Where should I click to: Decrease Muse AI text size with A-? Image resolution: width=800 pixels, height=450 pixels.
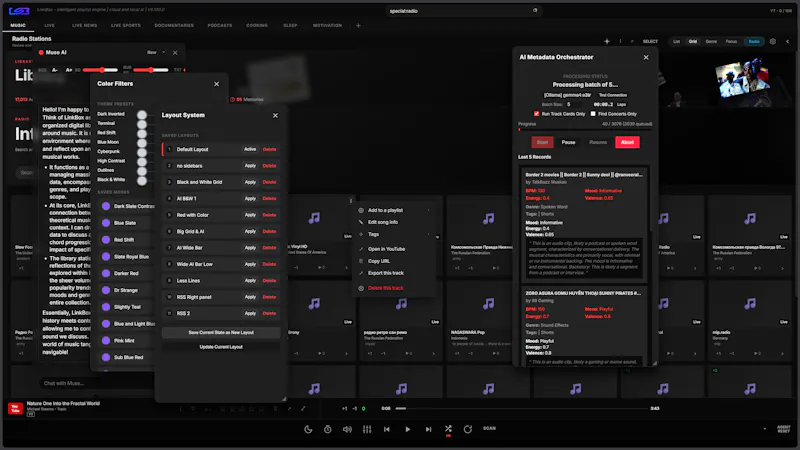pyautogui.click(x=55, y=70)
